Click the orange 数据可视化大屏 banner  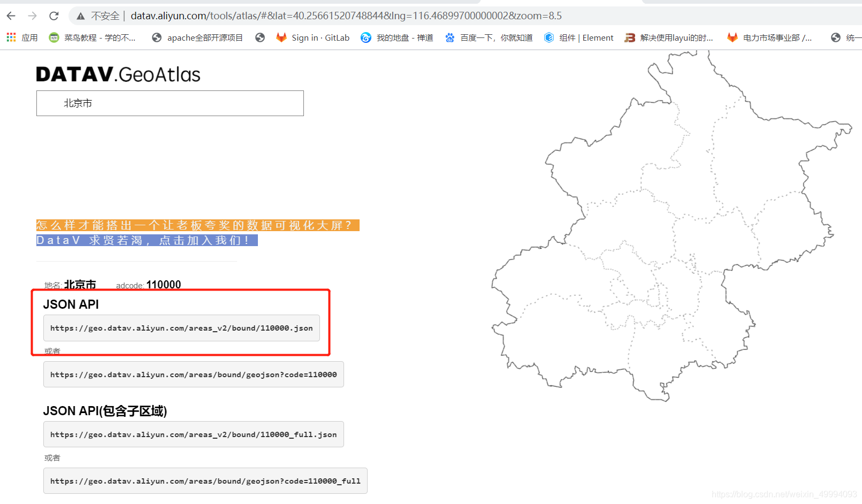tap(197, 225)
